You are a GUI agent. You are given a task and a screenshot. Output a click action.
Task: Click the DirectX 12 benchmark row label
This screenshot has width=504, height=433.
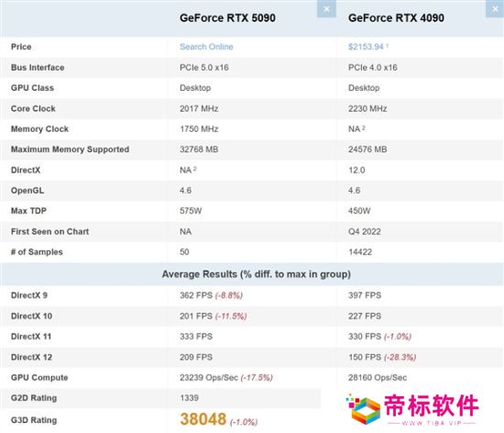pyautogui.click(x=31, y=357)
